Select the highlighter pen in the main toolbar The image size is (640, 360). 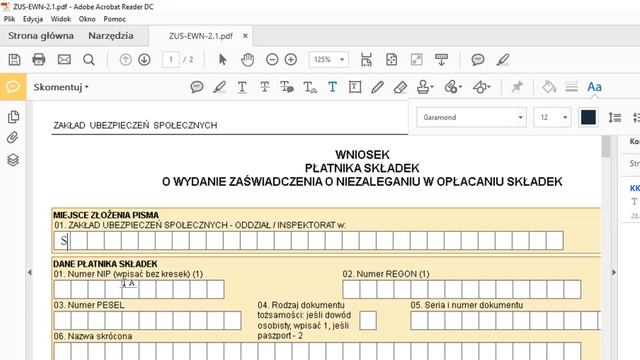coord(503,60)
